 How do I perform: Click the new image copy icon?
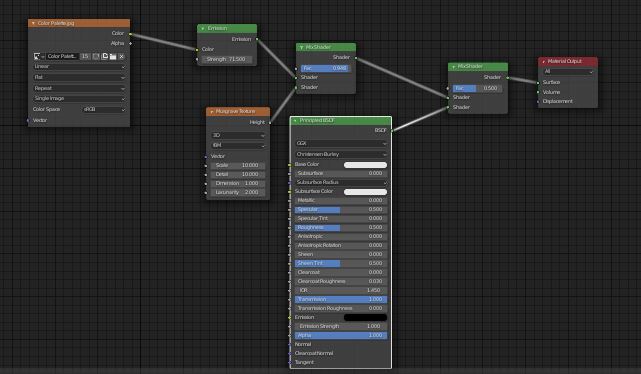pos(105,56)
